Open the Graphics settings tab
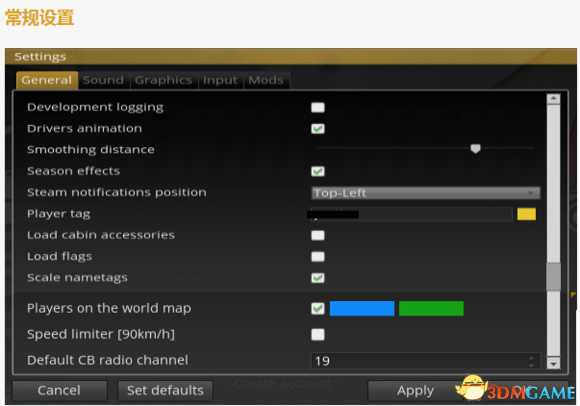 [x=163, y=80]
